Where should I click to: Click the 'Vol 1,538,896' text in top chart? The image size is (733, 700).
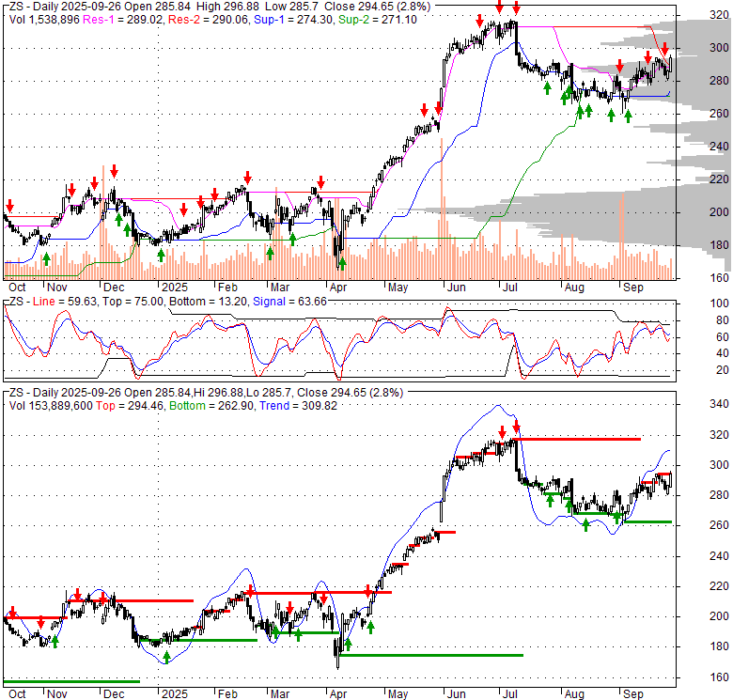click(44, 20)
